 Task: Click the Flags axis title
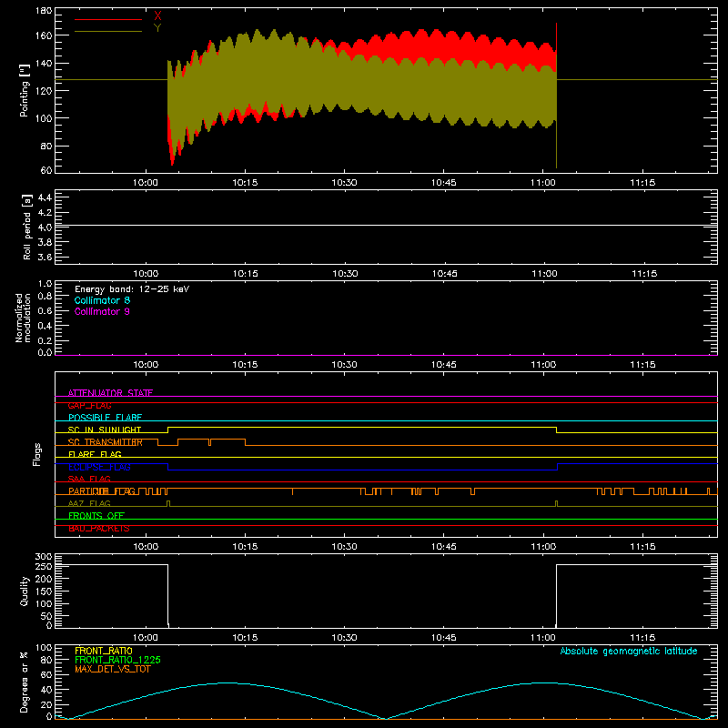pos(36,454)
